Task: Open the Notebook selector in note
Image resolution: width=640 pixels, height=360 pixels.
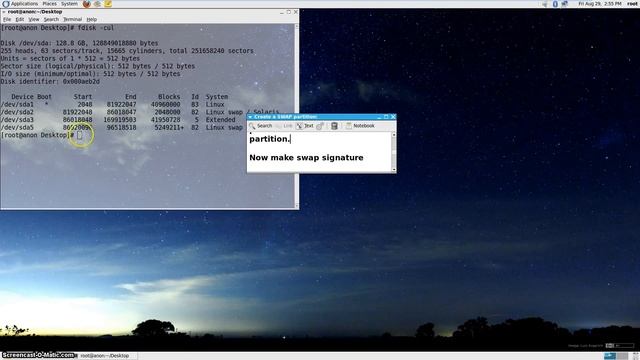Action: [360, 126]
